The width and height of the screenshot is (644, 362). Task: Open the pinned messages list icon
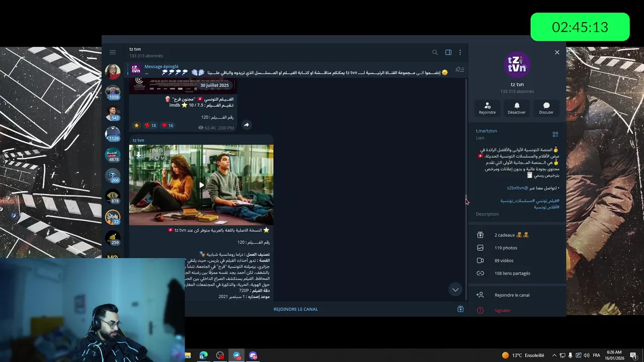459,70
